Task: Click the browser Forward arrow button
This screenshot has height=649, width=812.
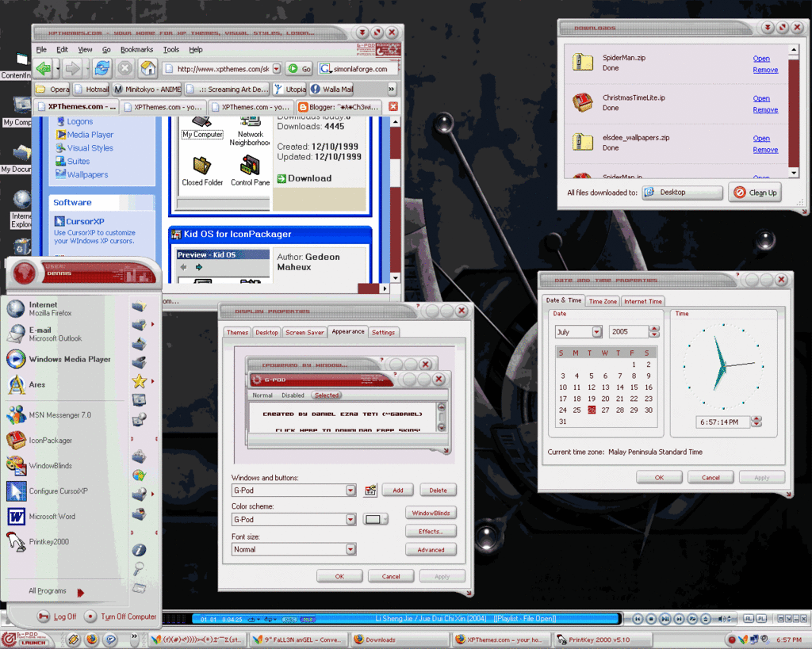Action: pyautogui.click(x=72, y=68)
